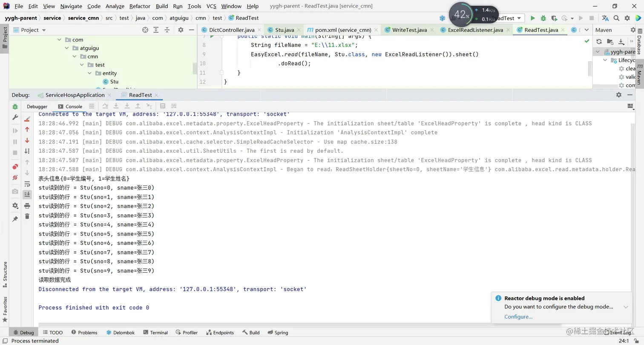644x345 pixels.
Task: Locate the opened file in Project panel
Action: pos(145,30)
